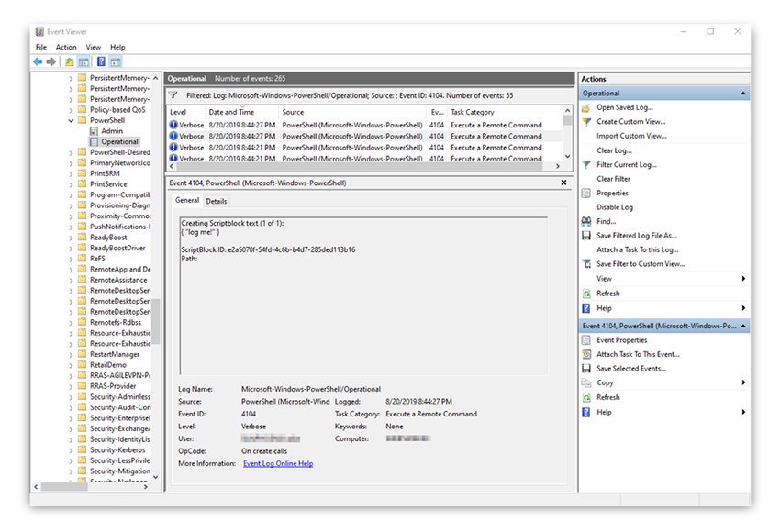Screen dimensions: 780x532
Task: Open the Action menu
Action: coord(66,48)
